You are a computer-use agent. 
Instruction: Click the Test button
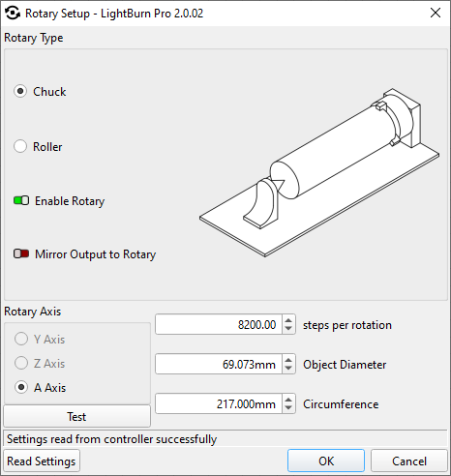coord(76,416)
